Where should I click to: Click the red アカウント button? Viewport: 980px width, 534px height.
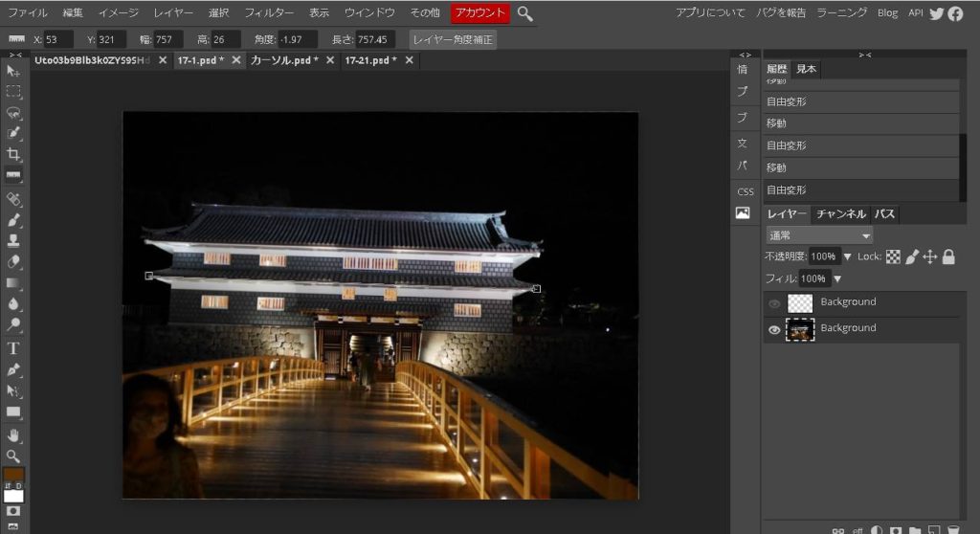point(480,13)
